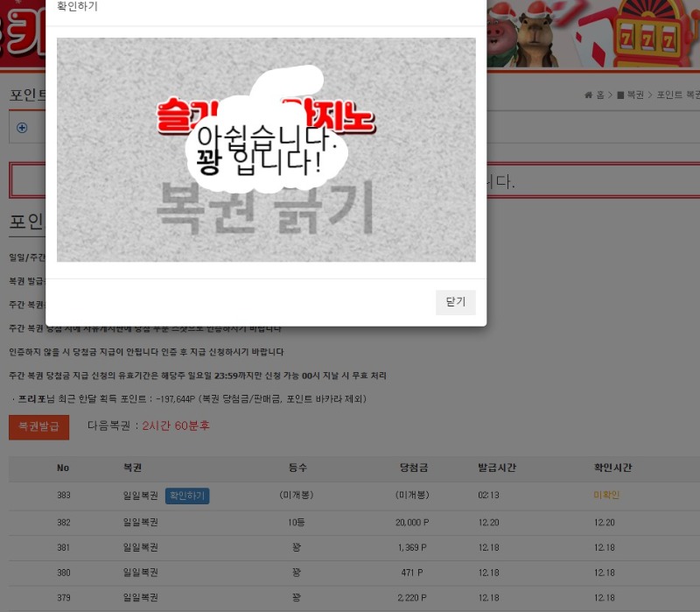This screenshot has width=700, height=612.
Task: Click the 확인하기 title of the popup
Action: (x=77, y=7)
